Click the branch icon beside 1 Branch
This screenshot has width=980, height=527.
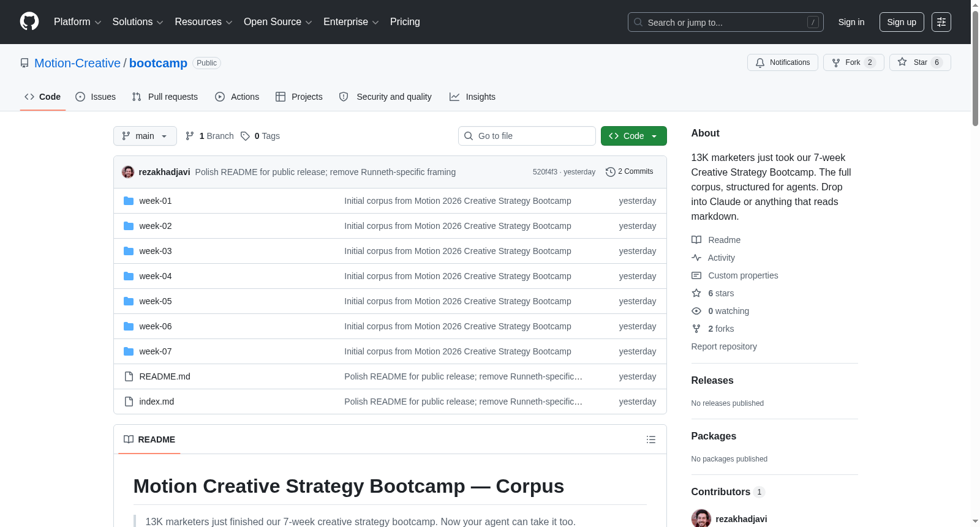[190, 136]
